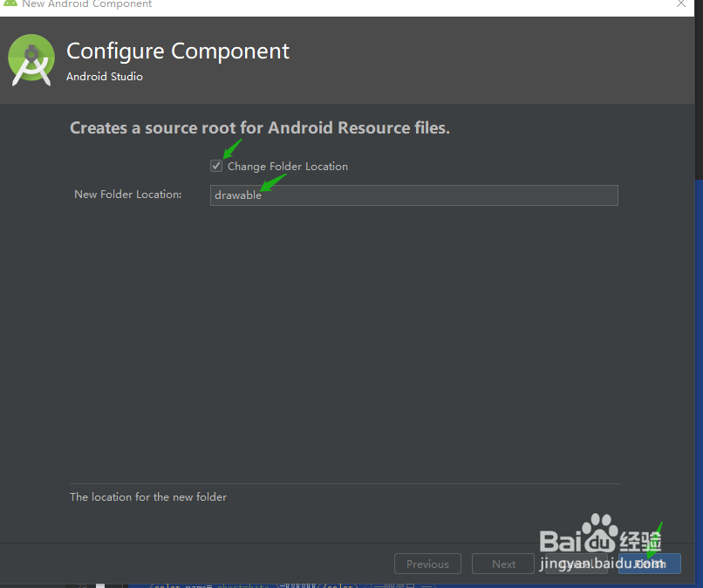Click the 'The location for the new folder' text

coord(148,497)
